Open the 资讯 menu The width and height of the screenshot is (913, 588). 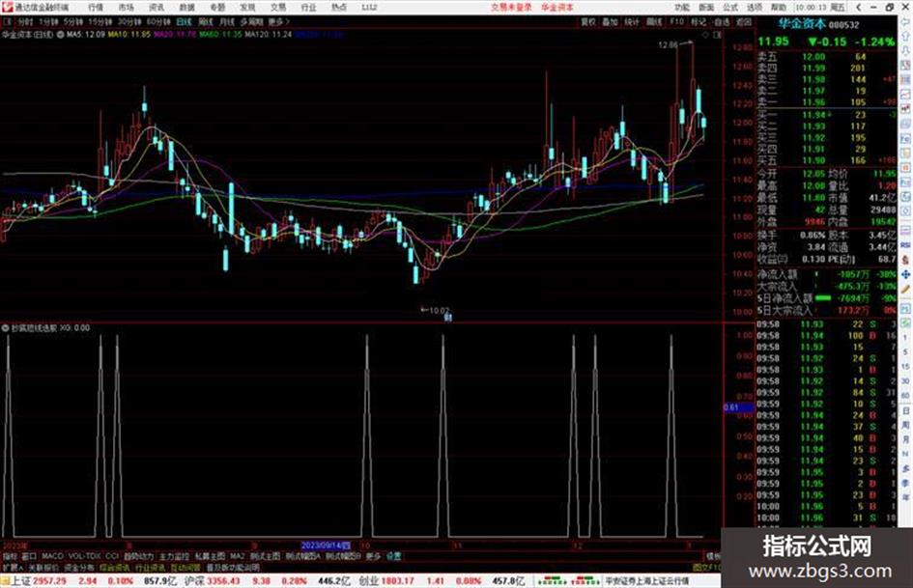157,7
